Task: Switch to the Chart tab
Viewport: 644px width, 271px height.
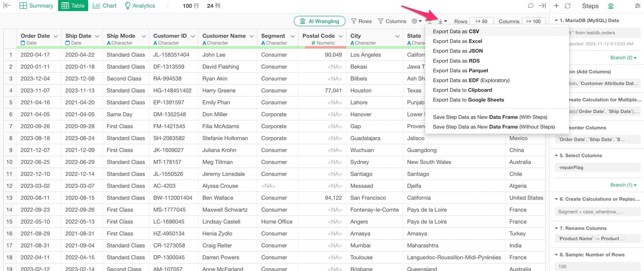Action: coord(105,6)
